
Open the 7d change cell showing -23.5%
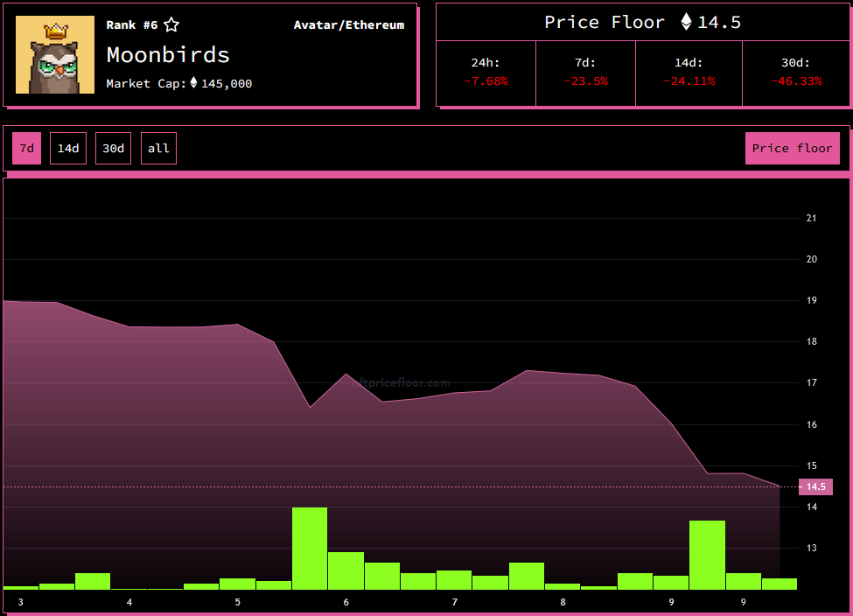pos(585,73)
